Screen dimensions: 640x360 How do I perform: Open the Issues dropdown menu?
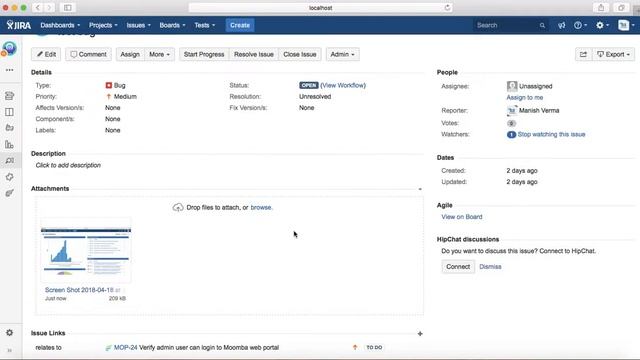[x=138, y=25]
